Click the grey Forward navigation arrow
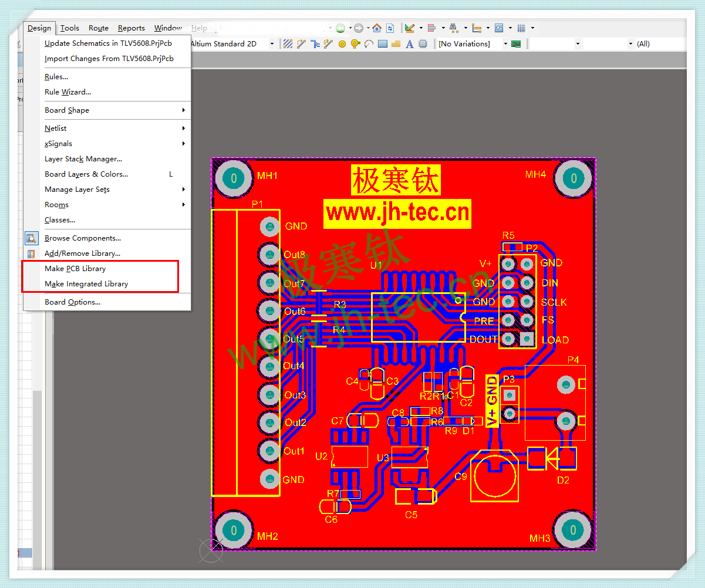705x588 pixels. (359, 28)
